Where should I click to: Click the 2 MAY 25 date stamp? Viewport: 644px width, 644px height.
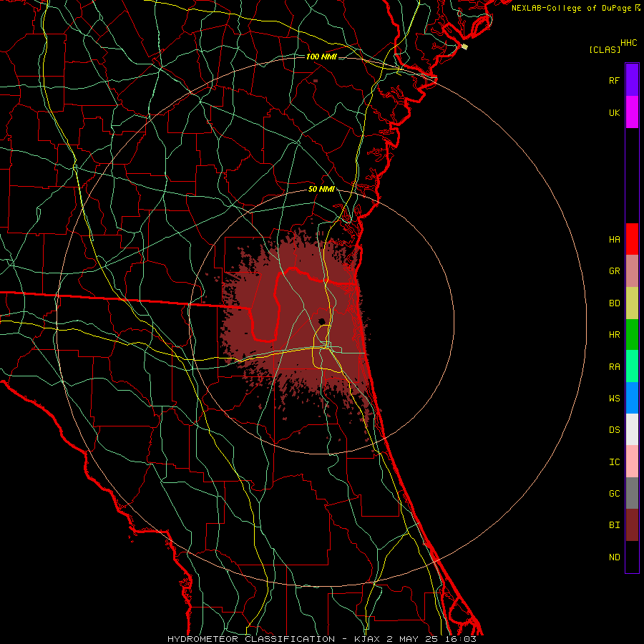point(413,639)
